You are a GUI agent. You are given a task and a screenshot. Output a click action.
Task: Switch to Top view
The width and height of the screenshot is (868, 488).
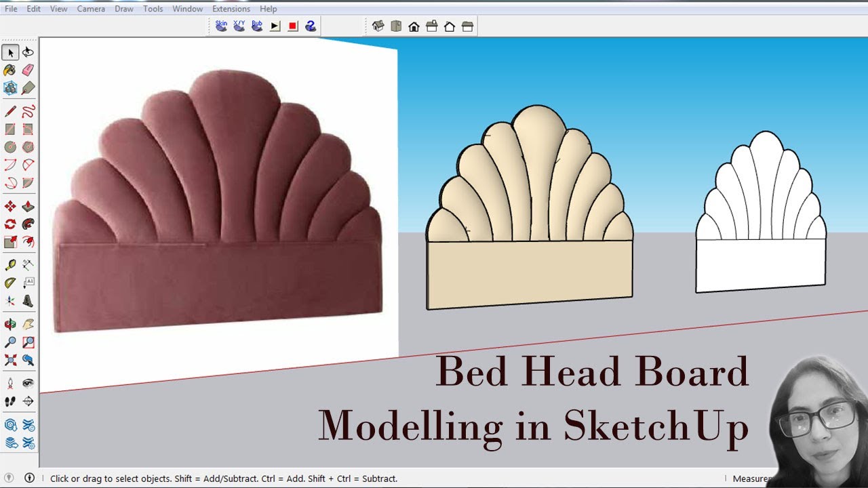click(396, 26)
